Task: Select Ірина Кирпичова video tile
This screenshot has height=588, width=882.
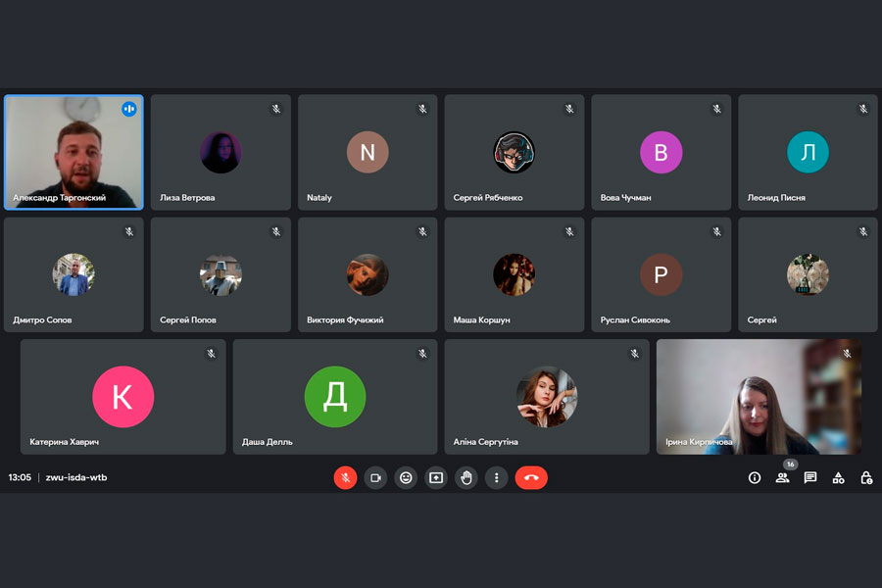Action: tap(759, 397)
